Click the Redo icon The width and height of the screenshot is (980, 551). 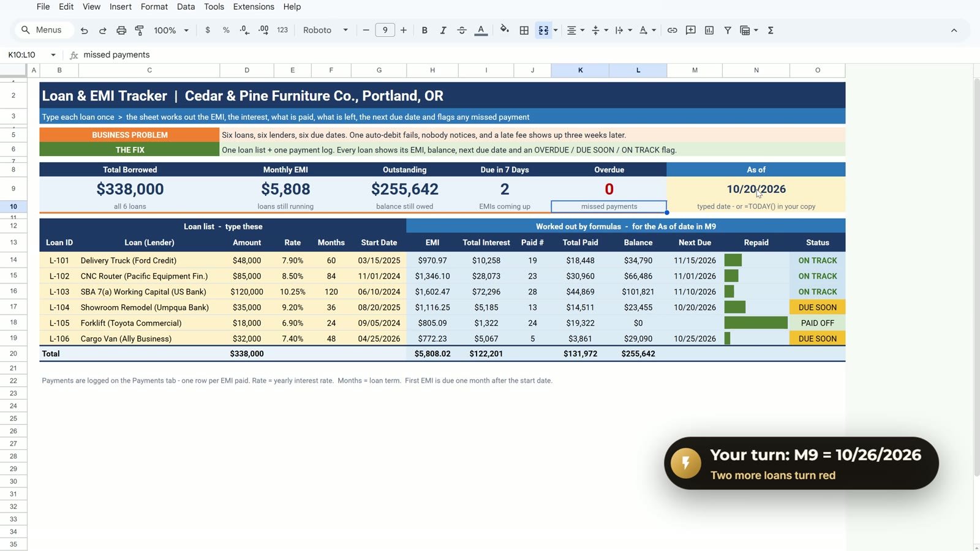click(103, 30)
